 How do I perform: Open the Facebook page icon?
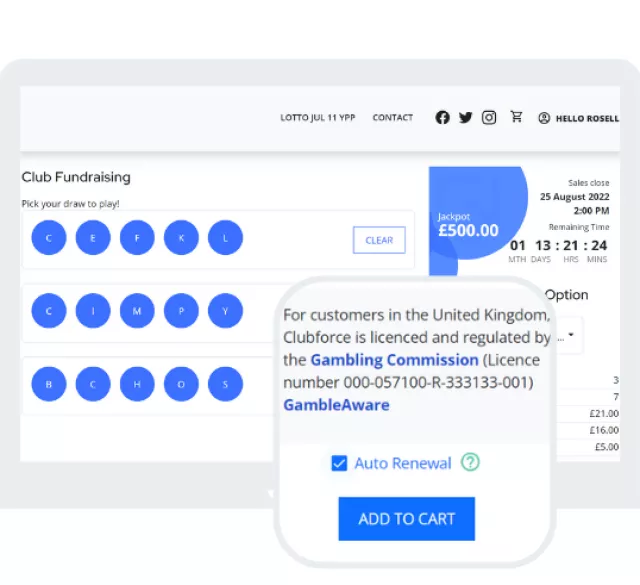(442, 118)
